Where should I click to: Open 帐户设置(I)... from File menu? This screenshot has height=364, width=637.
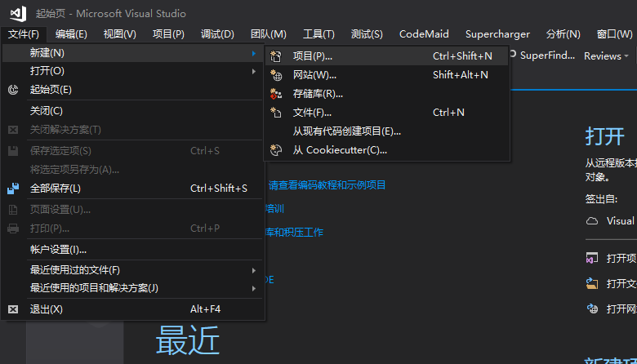(132, 250)
